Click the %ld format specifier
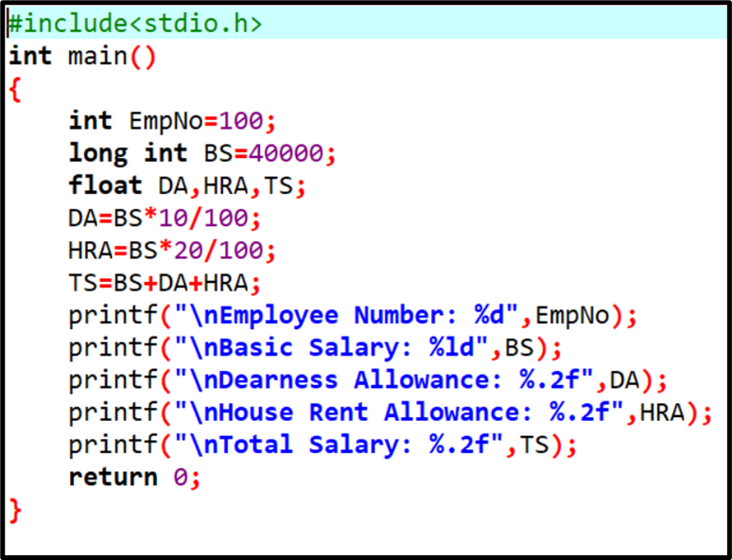The height and width of the screenshot is (560, 732). 452,348
